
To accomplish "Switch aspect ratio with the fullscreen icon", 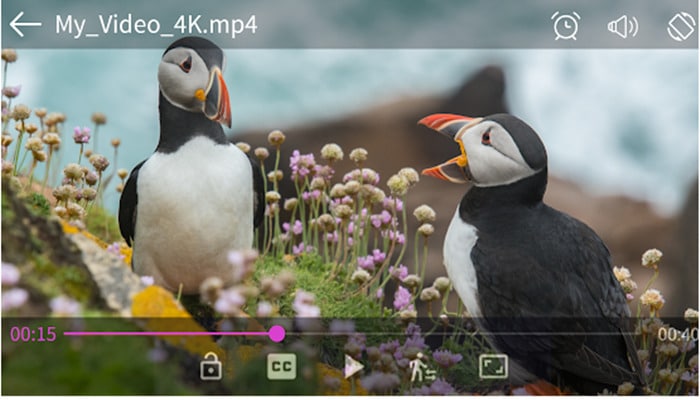I will coord(493,367).
